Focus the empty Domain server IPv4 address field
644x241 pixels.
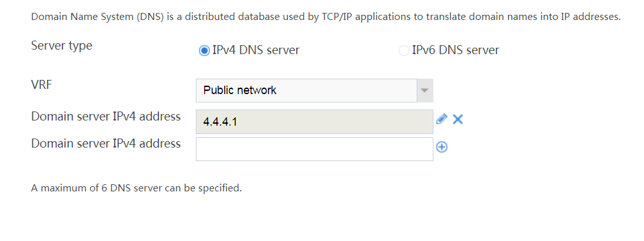314,149
